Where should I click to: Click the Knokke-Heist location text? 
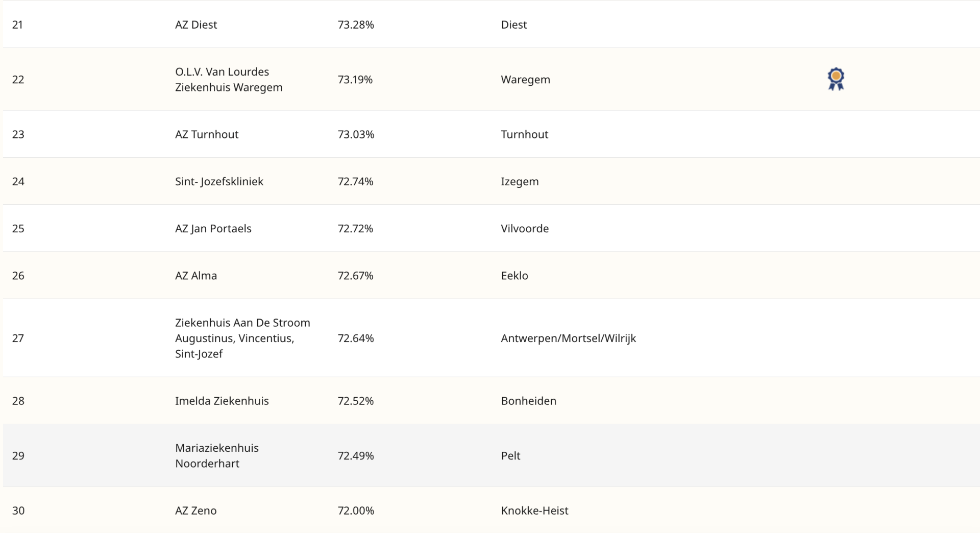pos(534,511)
